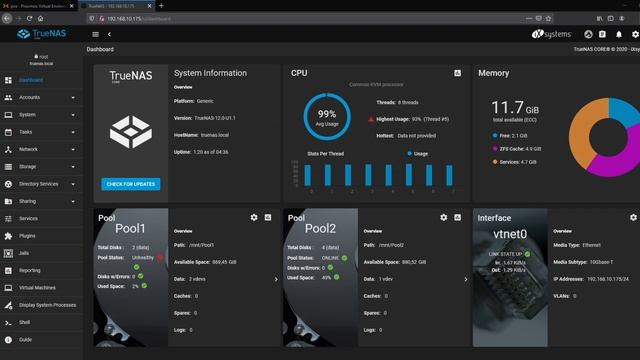Click the browser back button
Image resolution: width=640 pixels, height=360 pixels.
click(7, 18)
